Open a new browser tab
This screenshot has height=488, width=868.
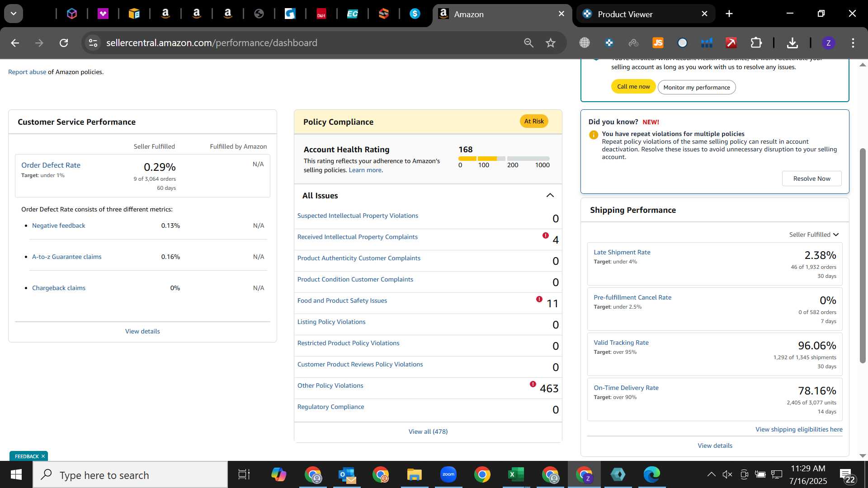[x=729, y=14]
